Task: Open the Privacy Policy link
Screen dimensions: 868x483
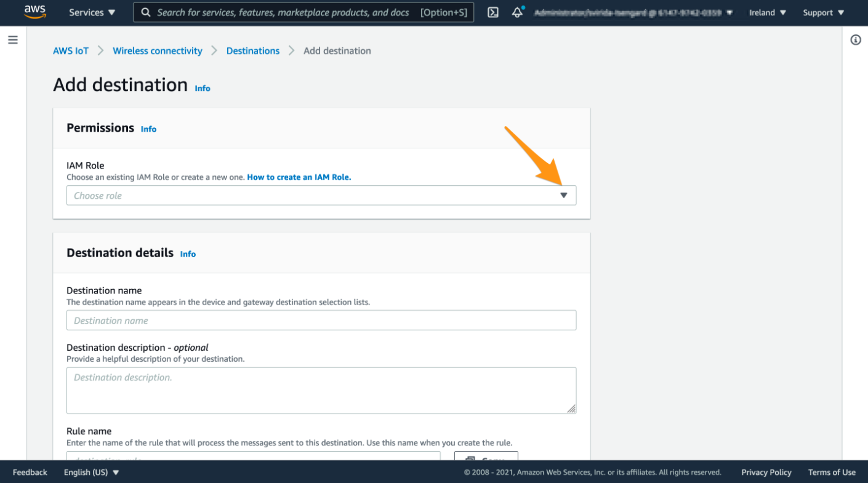Action: point(766,473)
